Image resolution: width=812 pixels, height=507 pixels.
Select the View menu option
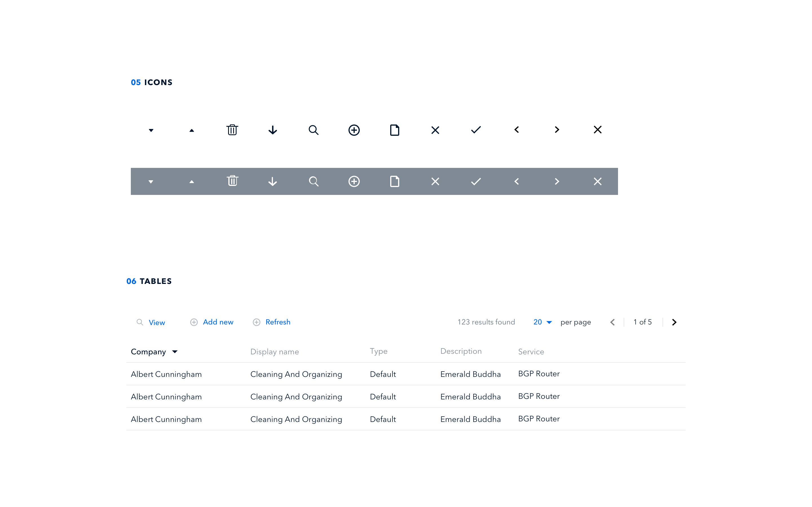click(x=156, y=322)
